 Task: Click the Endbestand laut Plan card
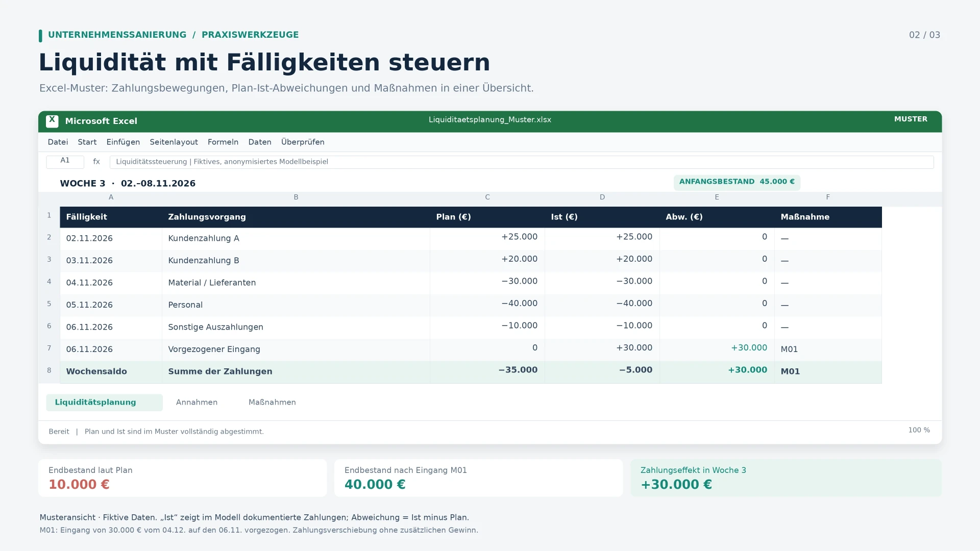point(182,478)
